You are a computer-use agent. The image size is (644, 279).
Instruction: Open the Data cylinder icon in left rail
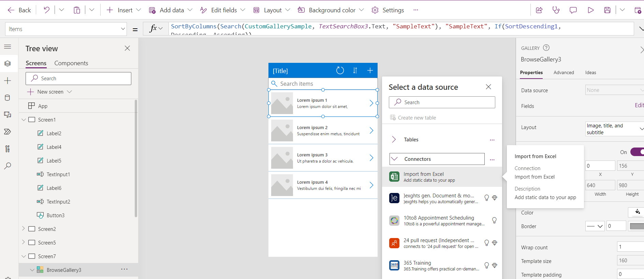8,98
